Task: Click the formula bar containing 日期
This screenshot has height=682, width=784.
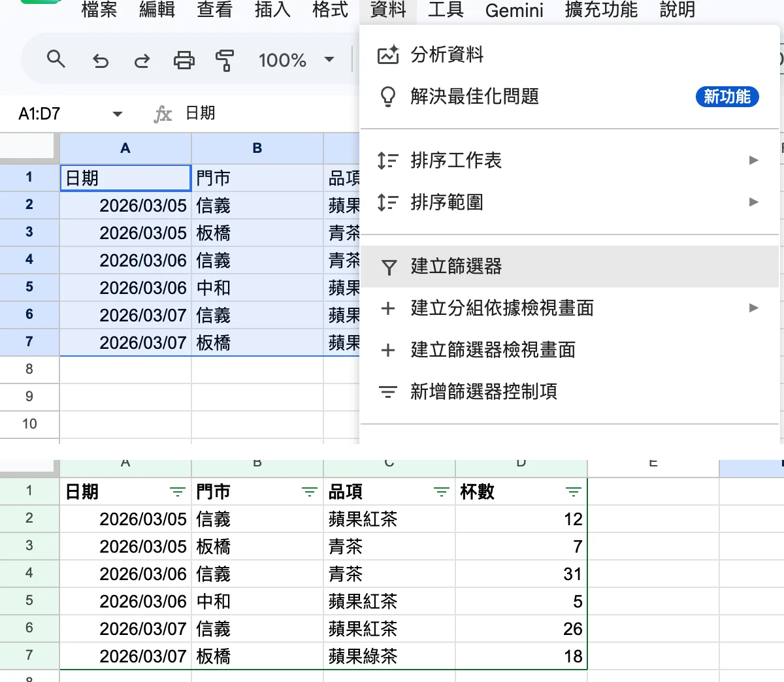Action: (x=268, y=114)
